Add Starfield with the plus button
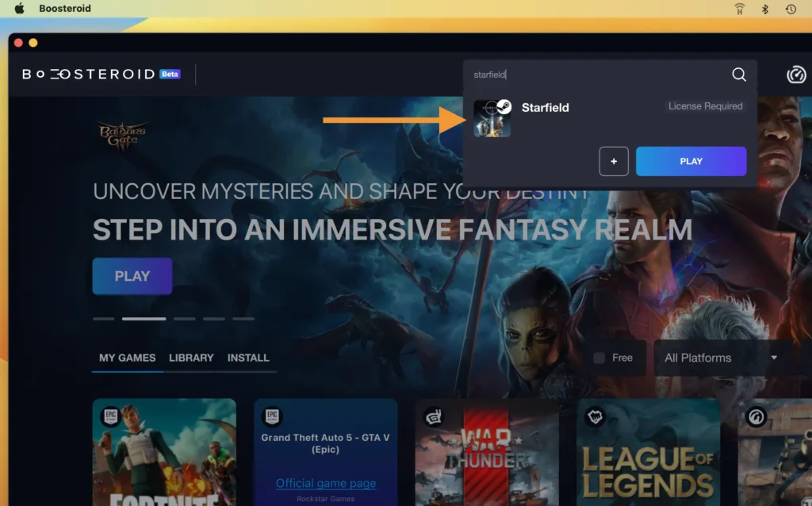The width and height of the screenshot is (812, 506). [x=614, y=161]
